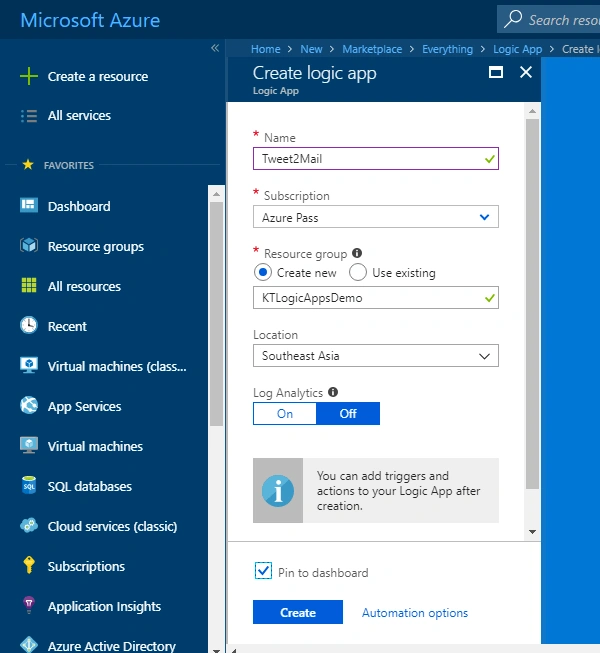The image size is (600, 653).
Task: Click the Log Analytics info icon
Action: 333,392
